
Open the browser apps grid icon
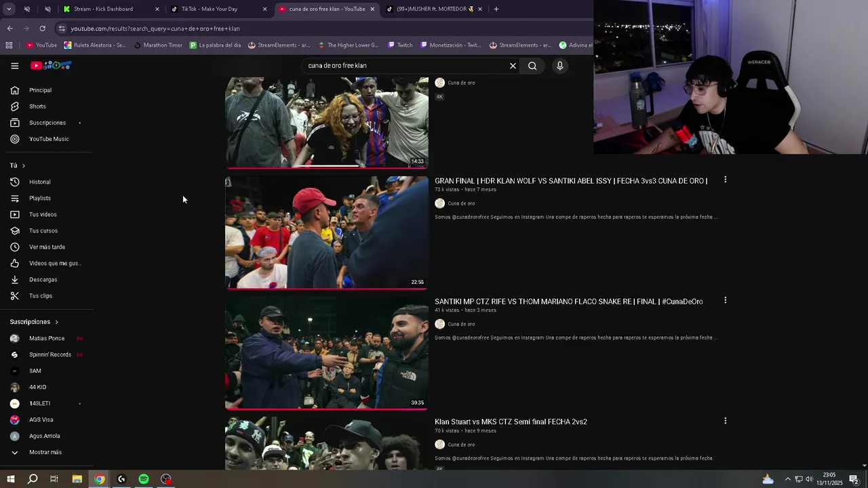coord(9,45)
